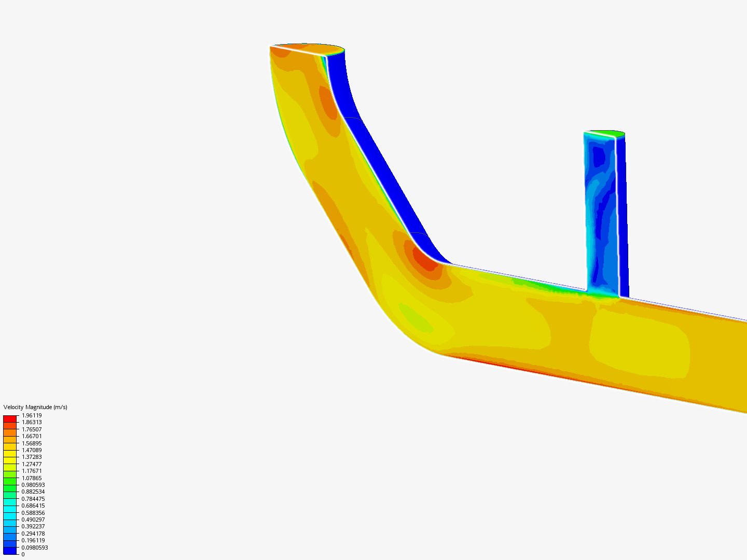Select the legend value 0.0980593
The width and height of the screenshot is (747, 560).
point(35,548)
